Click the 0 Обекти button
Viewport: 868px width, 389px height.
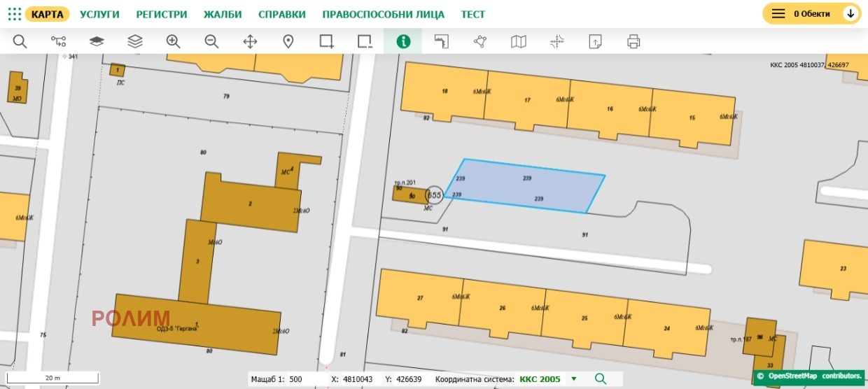pos(811,13)
